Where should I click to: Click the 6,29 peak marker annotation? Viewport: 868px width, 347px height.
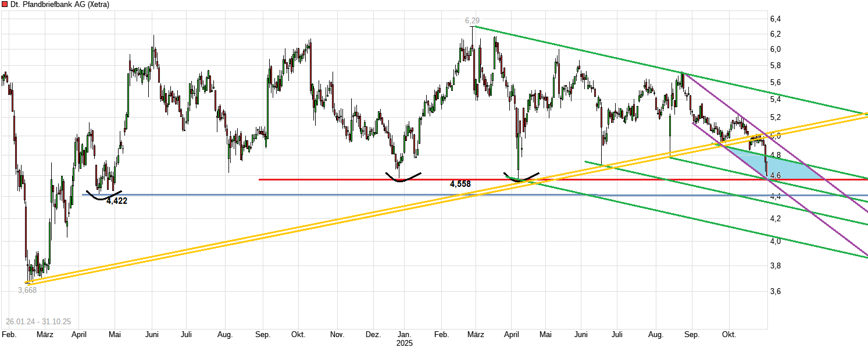[x=473, y=20]
